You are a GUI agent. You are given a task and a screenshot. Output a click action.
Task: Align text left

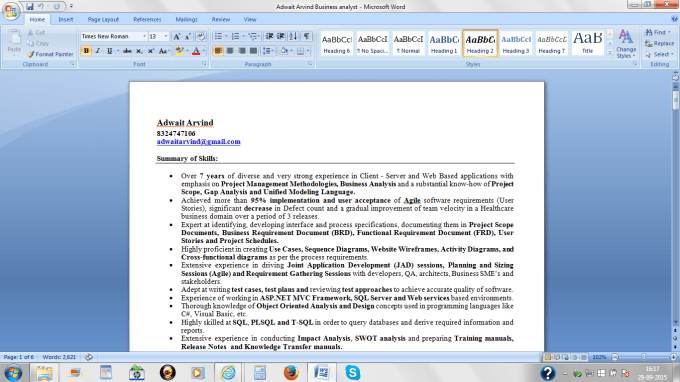pyautogui.click(x=218, y=51)
